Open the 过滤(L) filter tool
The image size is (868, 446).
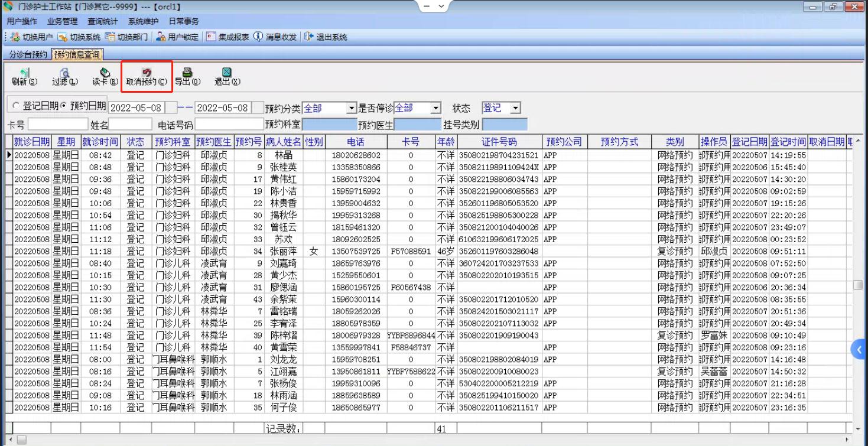coord(64,77)
